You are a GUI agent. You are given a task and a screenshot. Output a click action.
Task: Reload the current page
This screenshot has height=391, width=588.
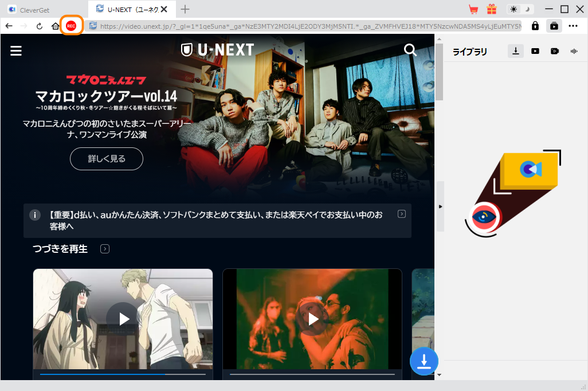tap(40, 26)
